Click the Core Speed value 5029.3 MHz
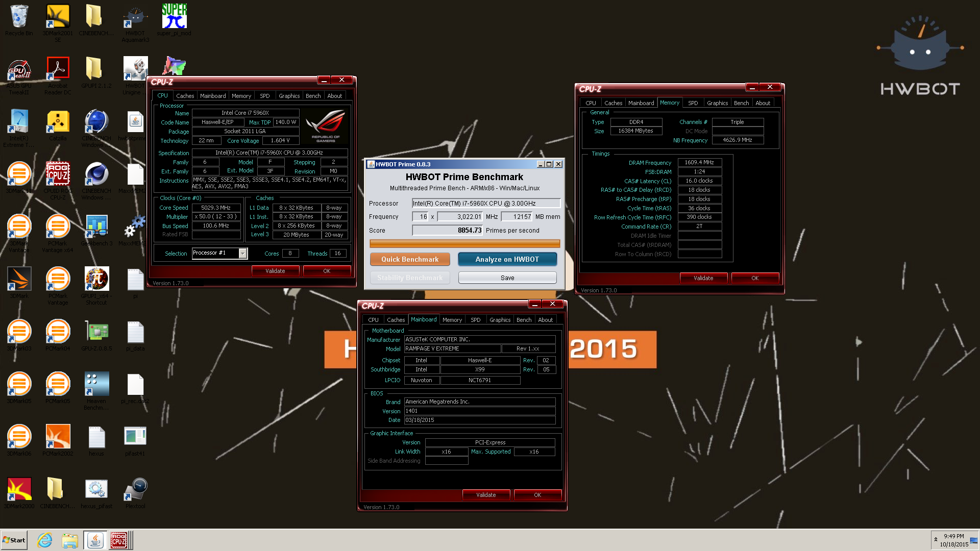Viewport: 980px width, 551px height. (216, 208)
